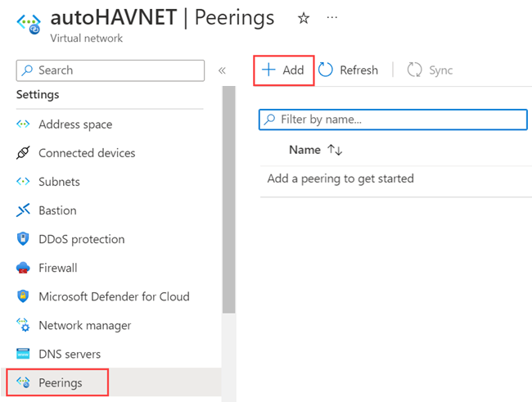Sort peerings by the Name column
This screenshot has height=402, width=532.
[x=315, y=150]
